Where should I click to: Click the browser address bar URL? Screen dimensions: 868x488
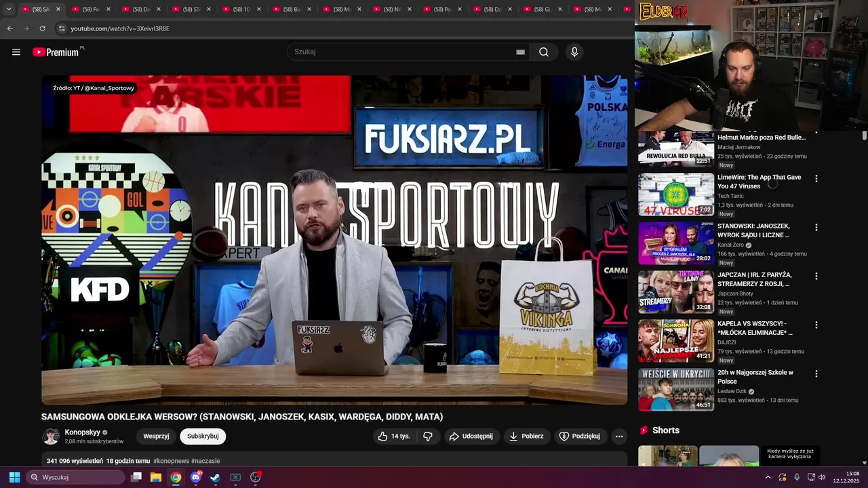click(120, 28)
